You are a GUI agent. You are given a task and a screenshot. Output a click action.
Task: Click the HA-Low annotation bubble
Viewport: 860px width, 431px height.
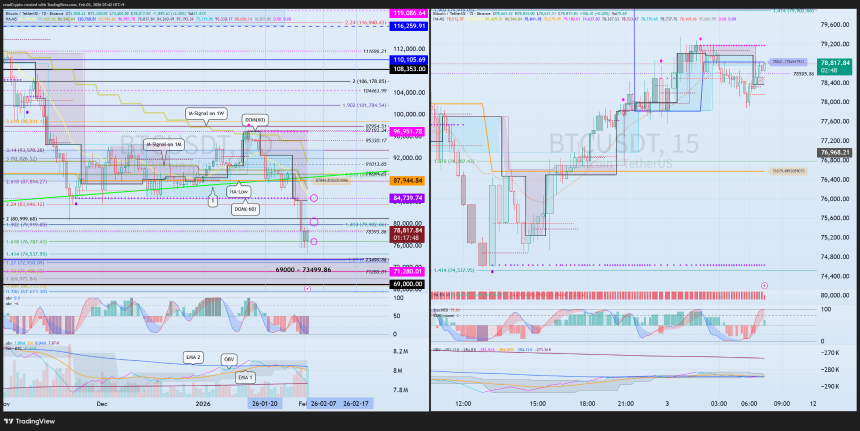[240, 192]
